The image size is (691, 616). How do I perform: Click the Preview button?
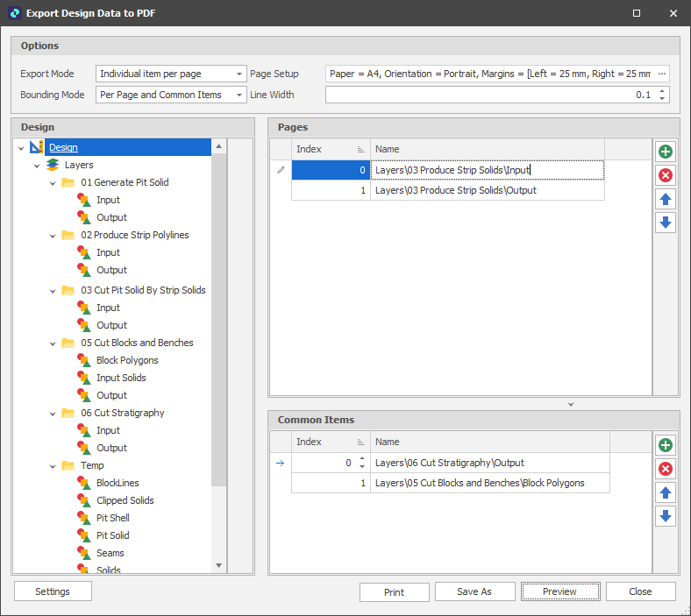point(559,591)
